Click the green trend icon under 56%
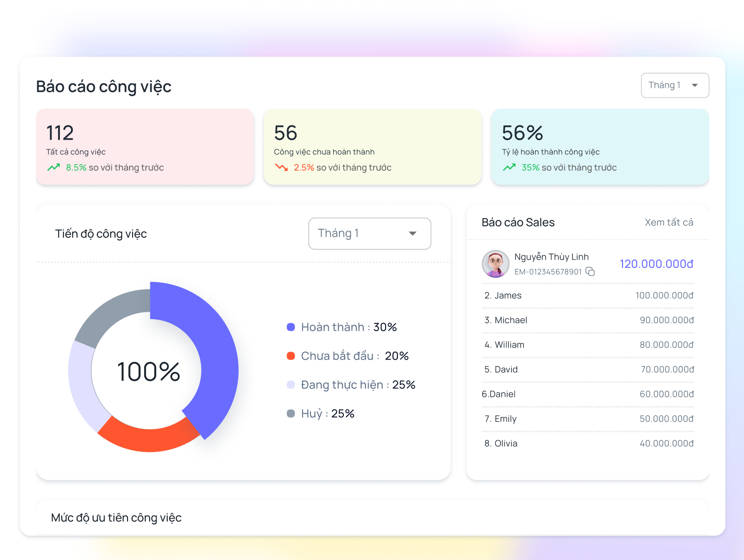This screenshot has height=560, width=744. point(509,168)
